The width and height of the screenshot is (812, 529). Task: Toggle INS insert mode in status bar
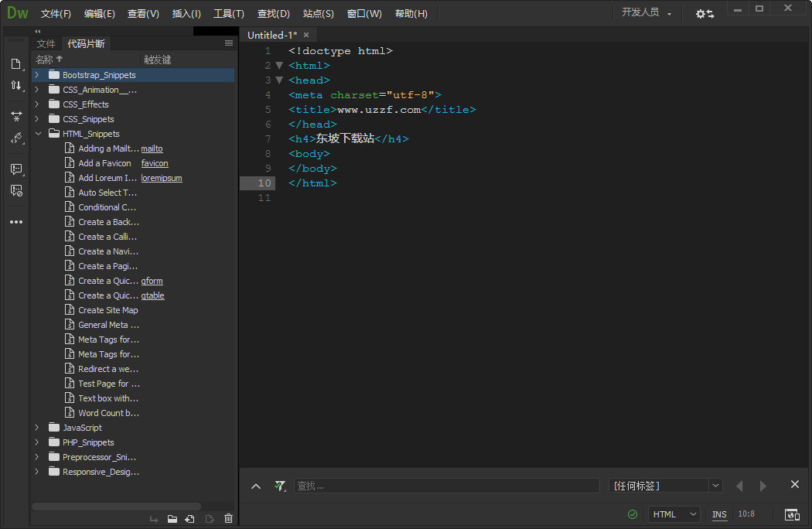tap(718, 514)
